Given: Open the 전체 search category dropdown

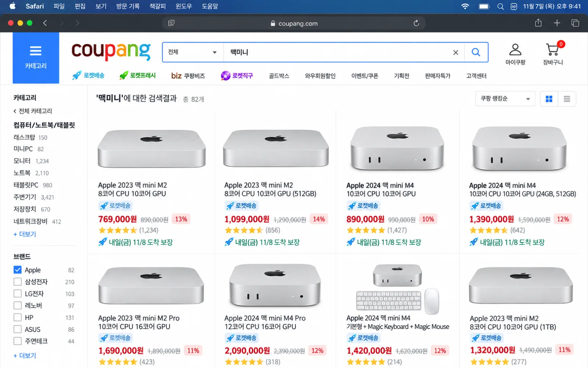Looking at the screenshot, I should [x=193, y=52].
